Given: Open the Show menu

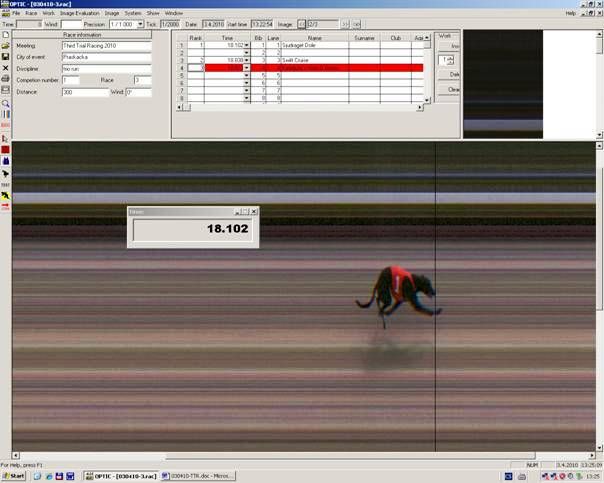Looking at the screenshot, I should [x=153, y=13].
